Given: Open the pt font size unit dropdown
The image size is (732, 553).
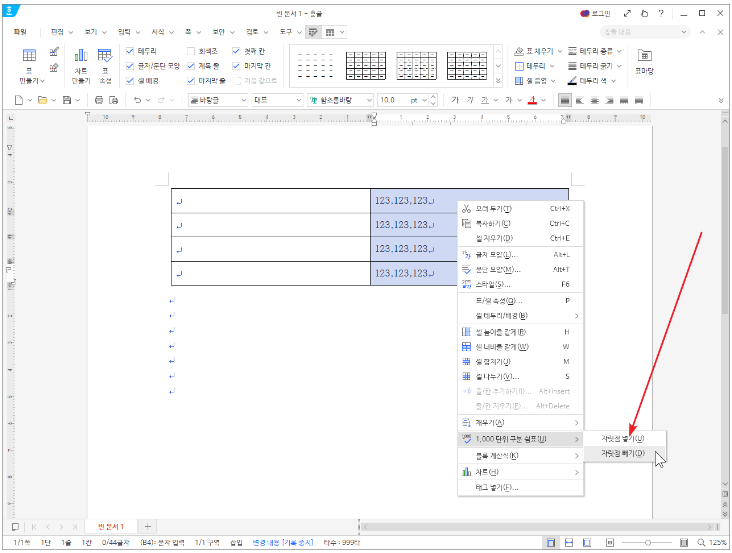Looking at the screenshot, I should pos(424,100).
